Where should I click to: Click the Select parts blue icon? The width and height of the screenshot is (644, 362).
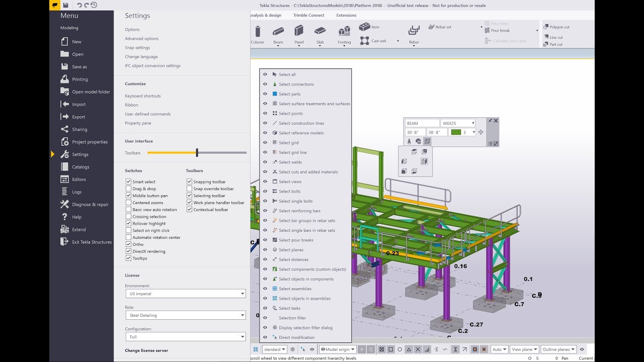point(275,94)
